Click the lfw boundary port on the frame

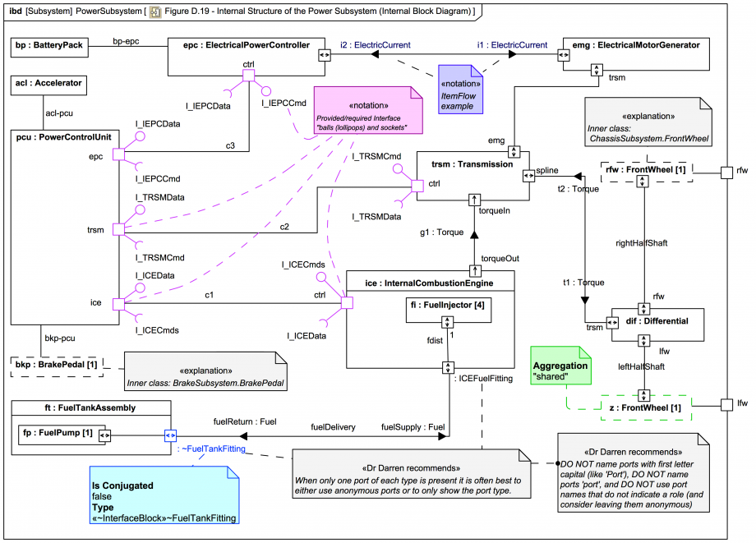point(727,404)
